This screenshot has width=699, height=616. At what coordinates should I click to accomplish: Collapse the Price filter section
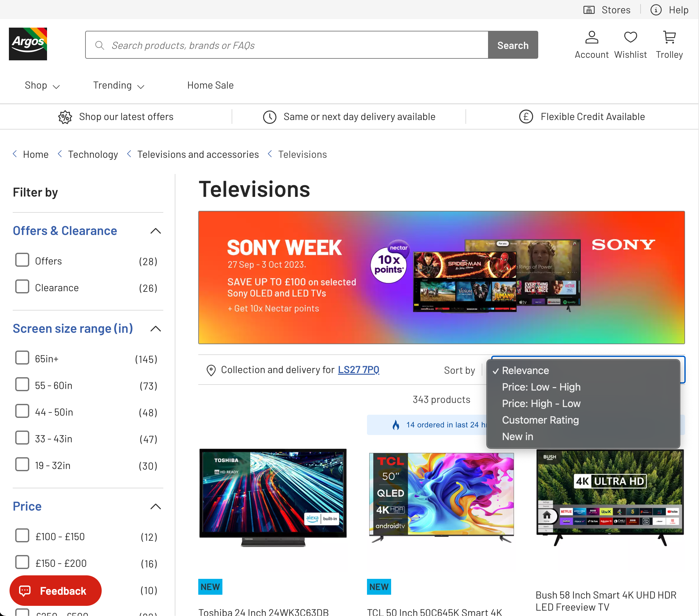156,506
